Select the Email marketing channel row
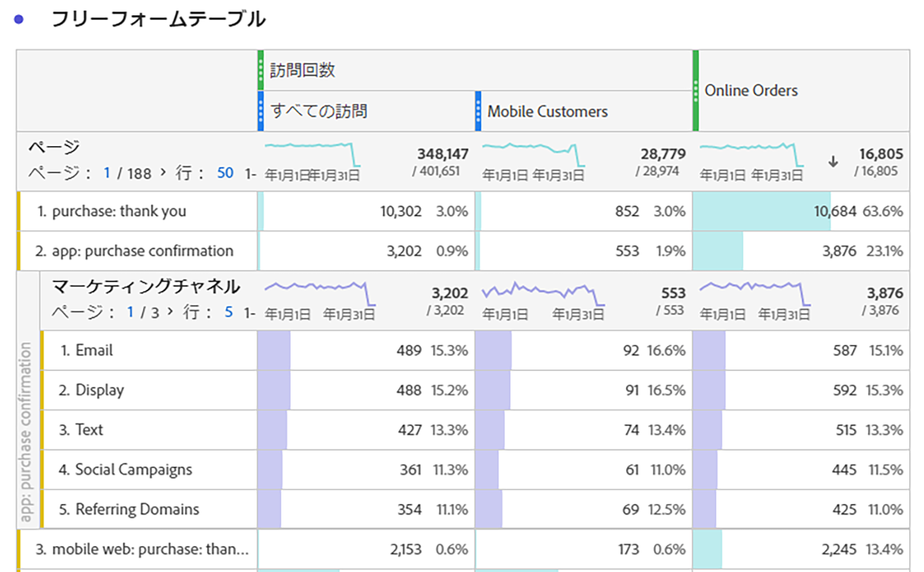Image resolution: width=924 pixels, height=572 pixels. point(94,350)
